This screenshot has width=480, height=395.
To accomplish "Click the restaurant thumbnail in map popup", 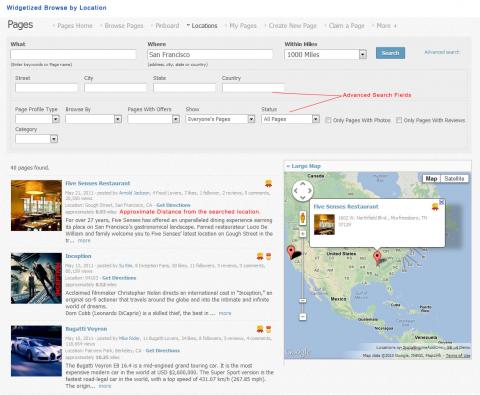I will 324,224.
